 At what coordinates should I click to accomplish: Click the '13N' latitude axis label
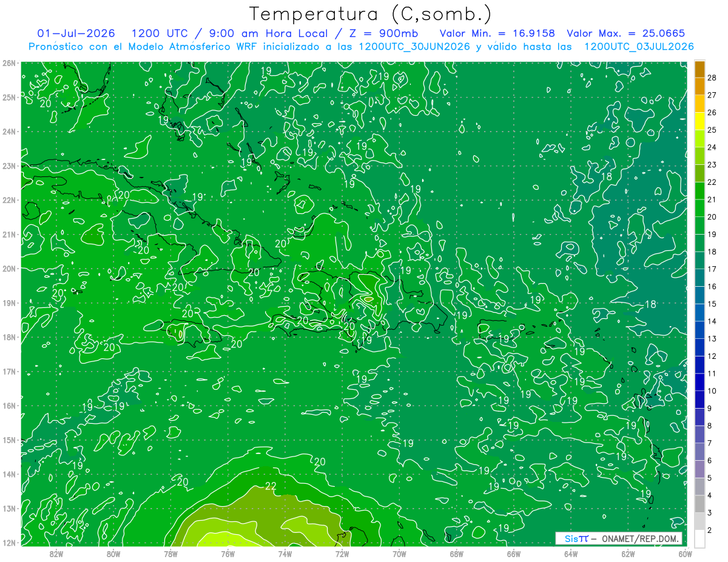10,508
